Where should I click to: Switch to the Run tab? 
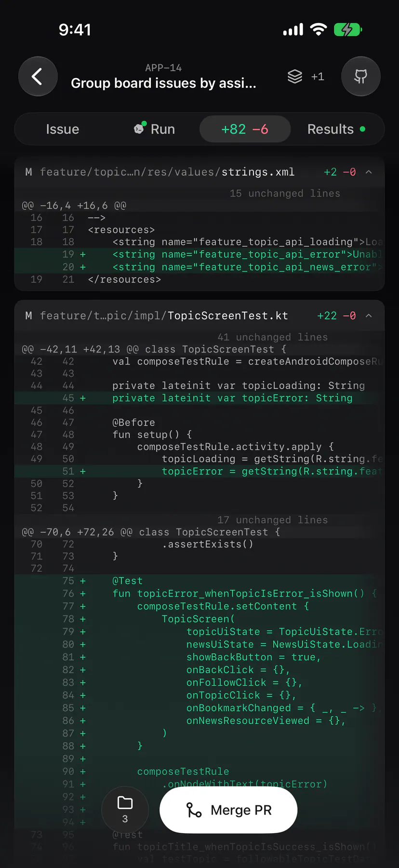click(154, 129)
